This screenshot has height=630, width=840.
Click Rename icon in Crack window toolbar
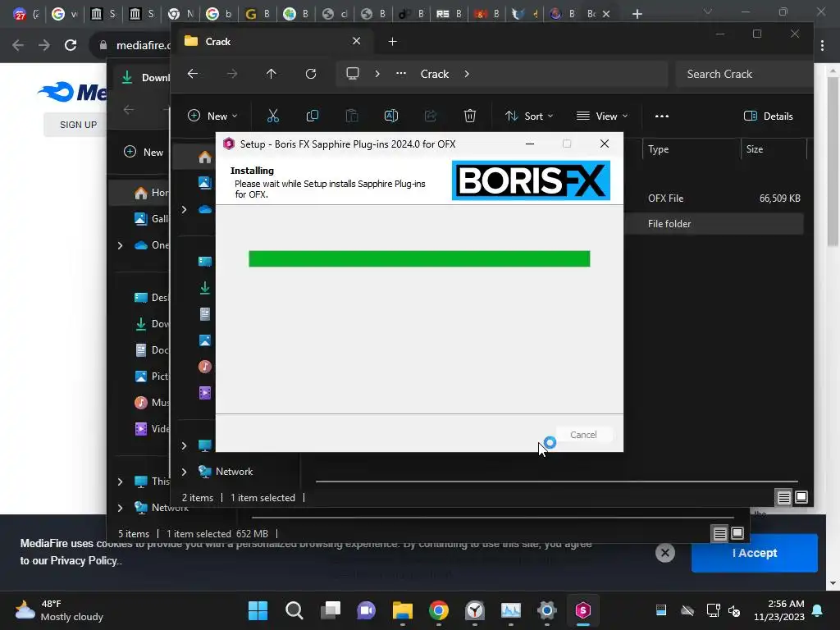click(x=391, y=116)
